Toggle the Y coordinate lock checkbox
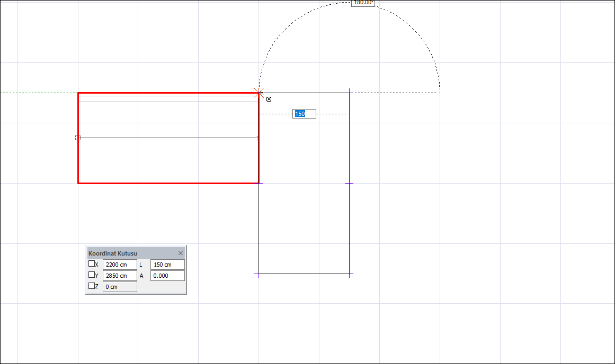Viewport: 615px width, 364px height. (x=92, y=275)
